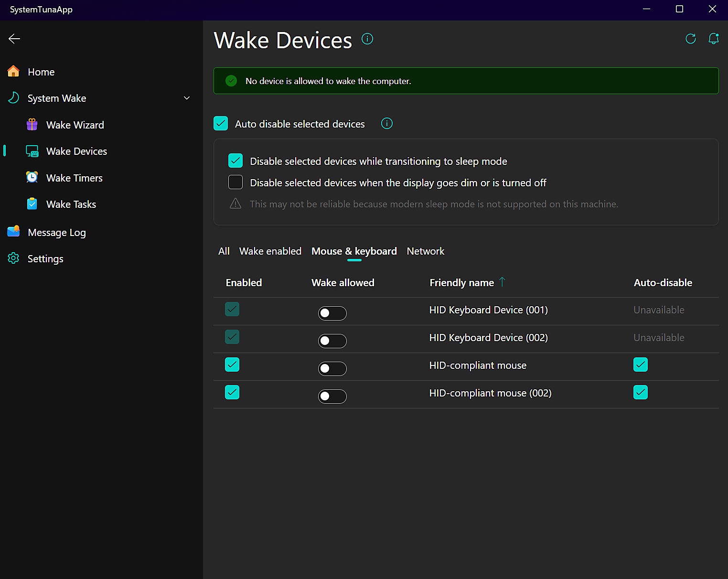The image size is (728, 579).
Task: Uncheck Auto disable selected devices
Action: click(x=221, y=124)
